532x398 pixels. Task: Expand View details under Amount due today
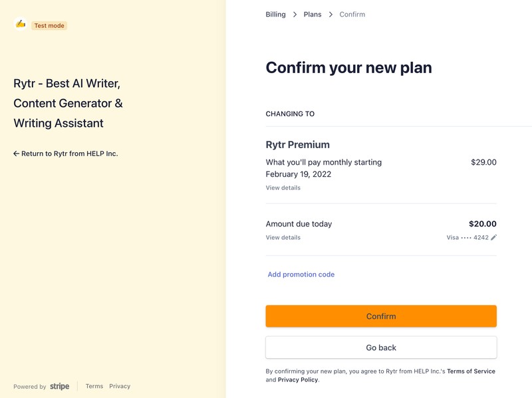tap(283, 238)
